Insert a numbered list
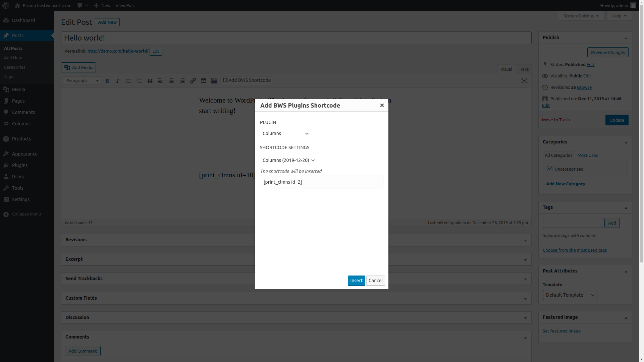The width and height of the screenshot is (644, 362). pyautogui.click(x=139, y=81)
